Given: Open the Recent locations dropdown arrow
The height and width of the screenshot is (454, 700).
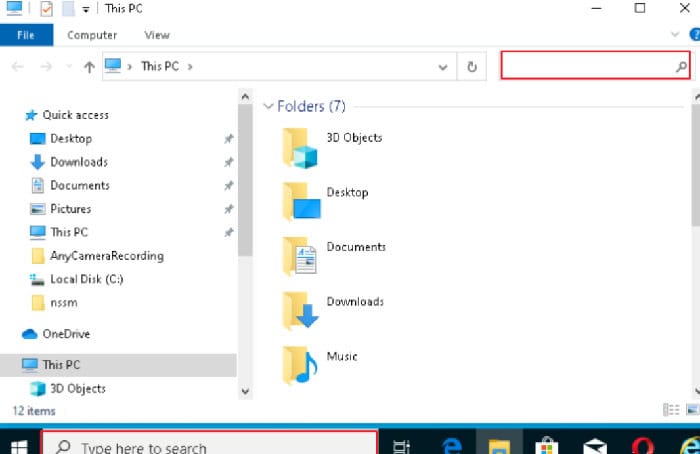Looking at the screenshot, I should [69, 67].
